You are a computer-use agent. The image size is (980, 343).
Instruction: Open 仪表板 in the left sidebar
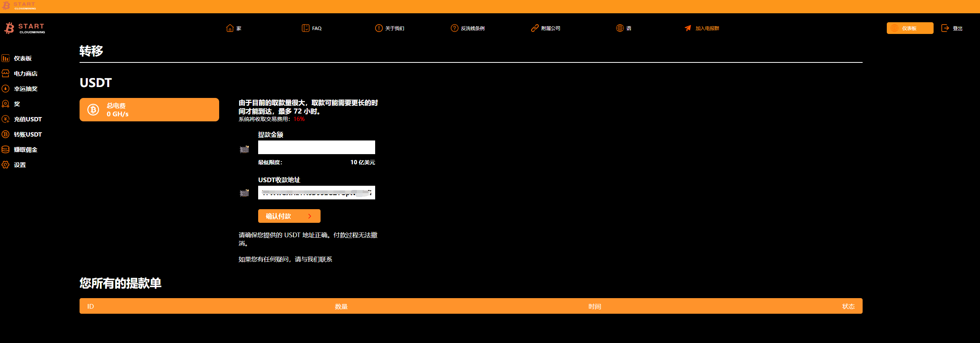pos(23,59)
